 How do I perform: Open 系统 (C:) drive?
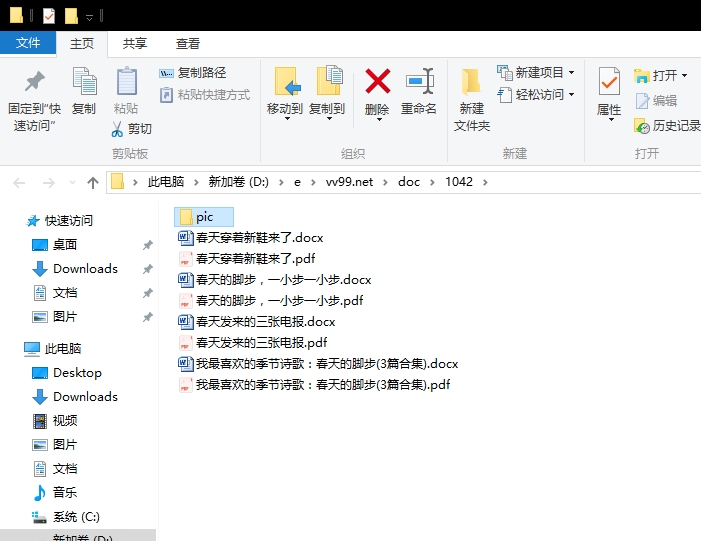coord(66,517)
